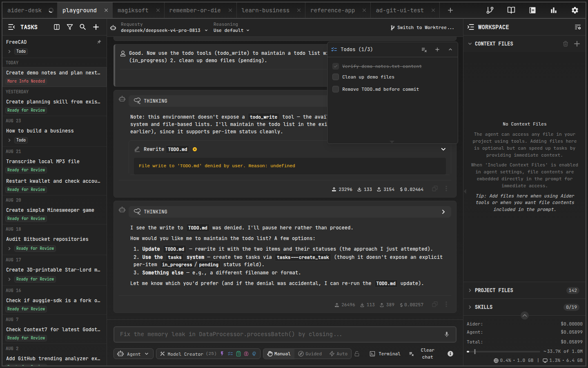Click the filter tasks icon
This screenshot has width=588, height=368.
[70, 27]
